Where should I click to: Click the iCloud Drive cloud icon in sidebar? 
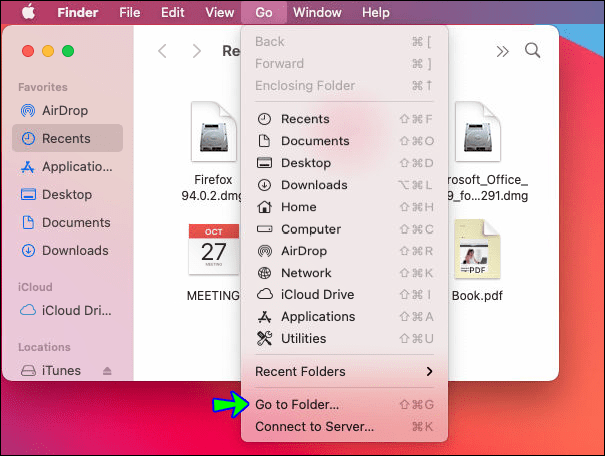pos(28,310)
